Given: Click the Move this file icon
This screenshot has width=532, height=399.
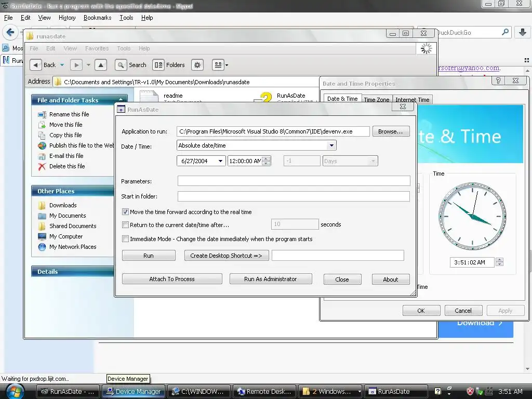Looking at the screenshot, I should click(x=42, y=125).
